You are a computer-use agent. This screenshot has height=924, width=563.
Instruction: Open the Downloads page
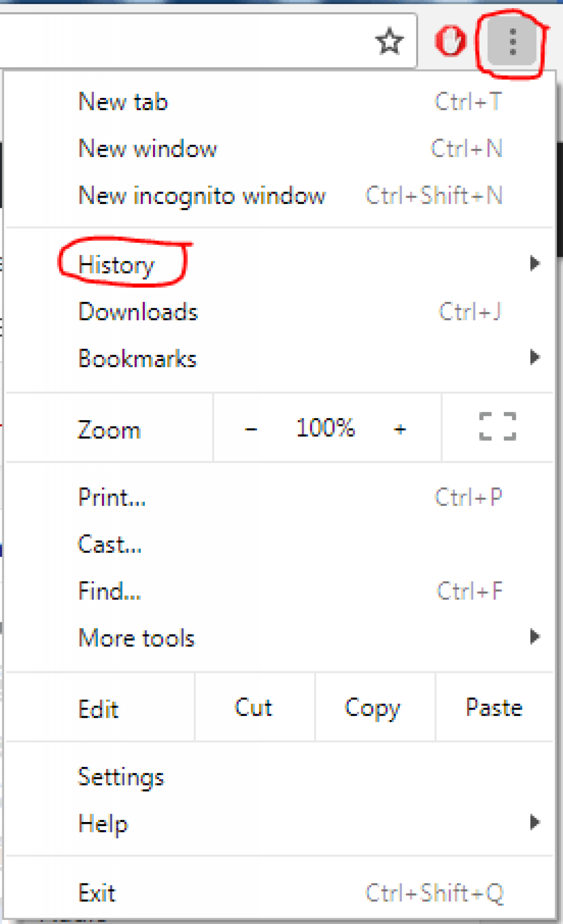tap(138, 312)
